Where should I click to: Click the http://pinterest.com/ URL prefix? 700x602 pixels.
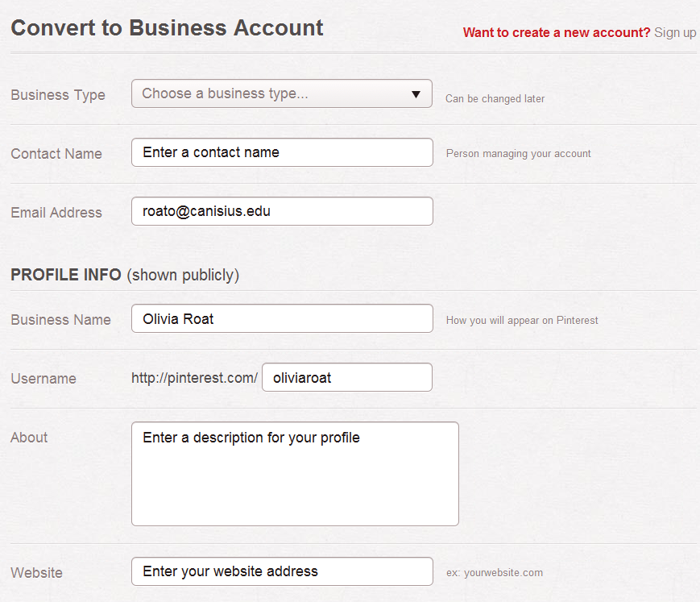point(194,377)
